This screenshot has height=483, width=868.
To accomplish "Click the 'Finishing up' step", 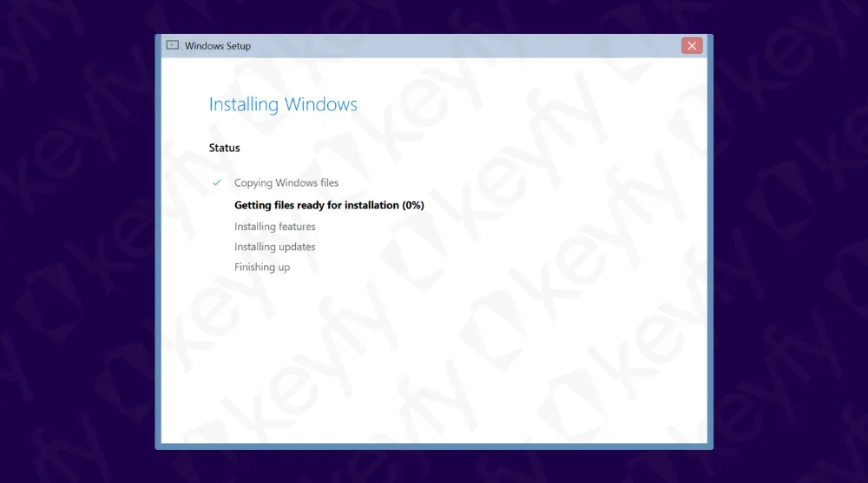I will [x=262, y=267].
